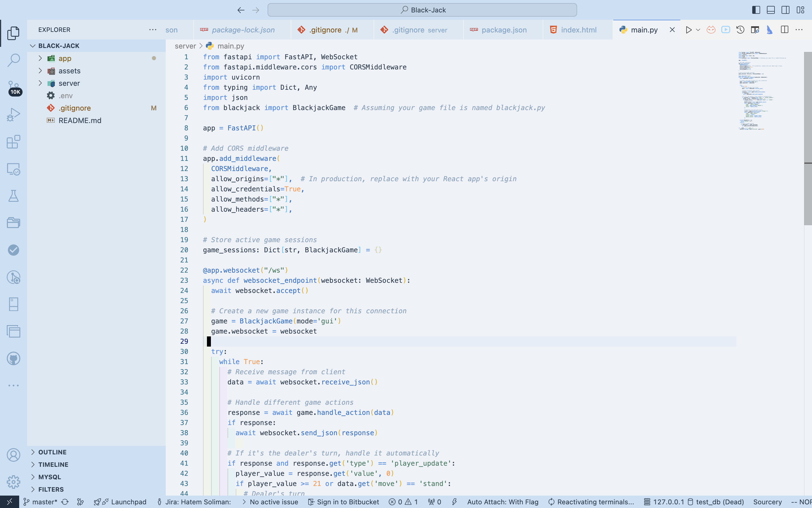Open the Manage gear icon
The width and height of the screenshot is (812, 508).
[x=14, y=482]
